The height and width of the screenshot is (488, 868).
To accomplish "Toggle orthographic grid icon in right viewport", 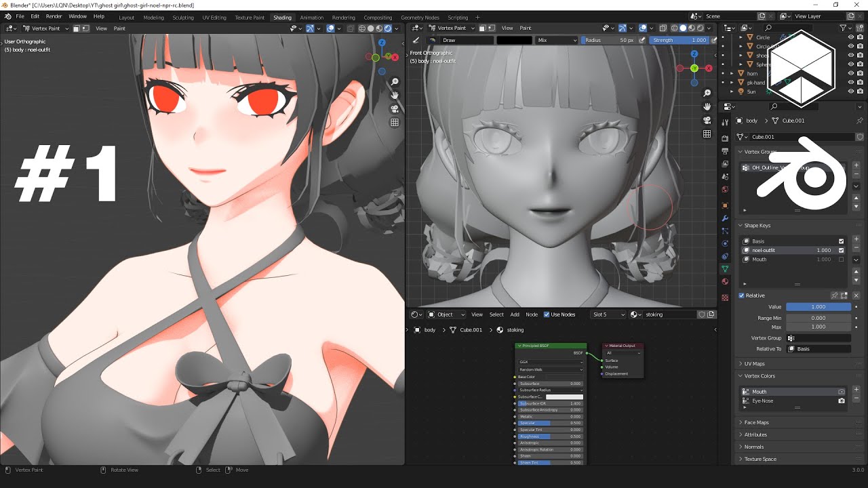I will coord(707,134).
